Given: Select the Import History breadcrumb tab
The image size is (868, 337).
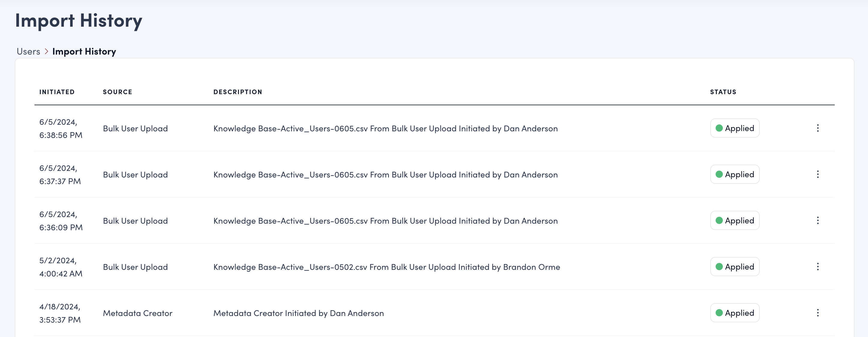Looking at the screenshot, I should click(84, 51).
